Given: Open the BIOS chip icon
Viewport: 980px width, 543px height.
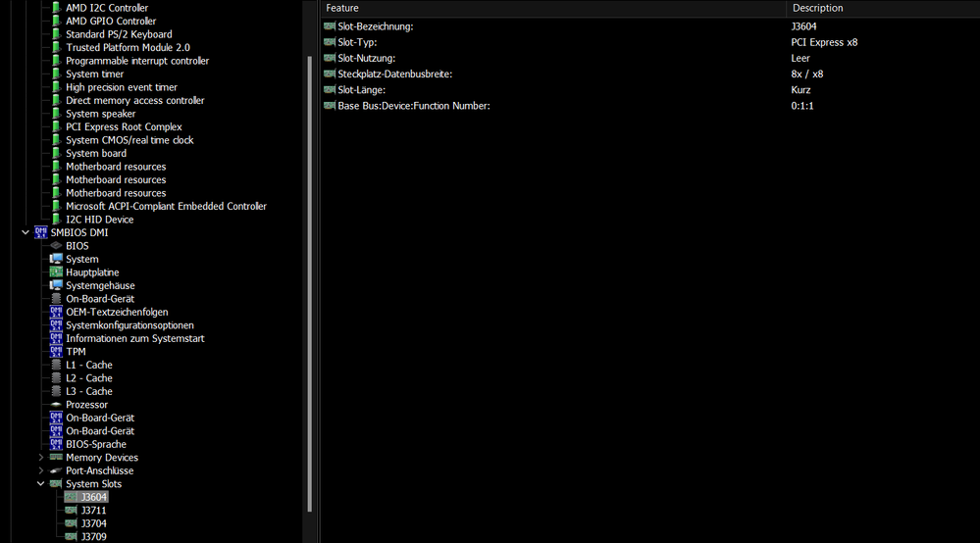Looking at the screenshot, I should pos(56,246).
